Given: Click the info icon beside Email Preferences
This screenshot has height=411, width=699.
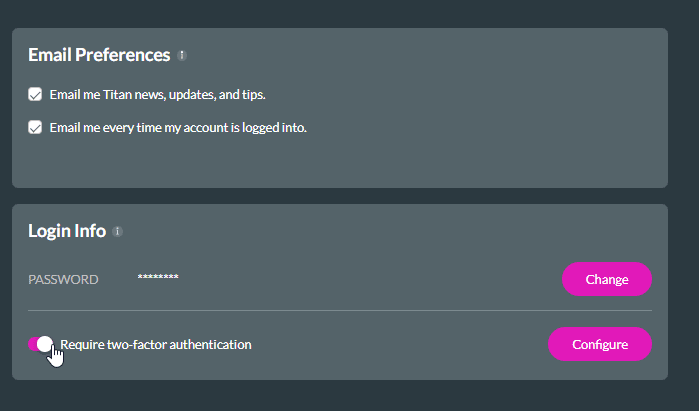Looking at the screenshot, I should click(x=182, y=56).
